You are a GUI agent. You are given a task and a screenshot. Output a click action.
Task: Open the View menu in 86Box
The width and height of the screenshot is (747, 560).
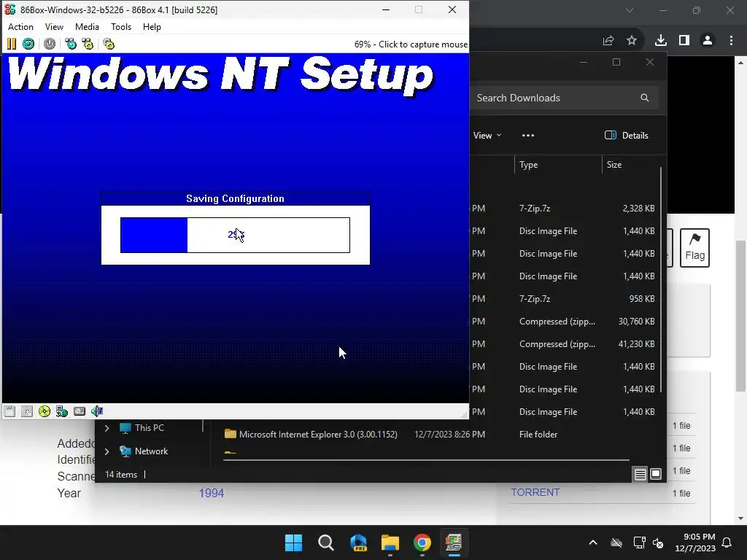[x=54, y=27]
